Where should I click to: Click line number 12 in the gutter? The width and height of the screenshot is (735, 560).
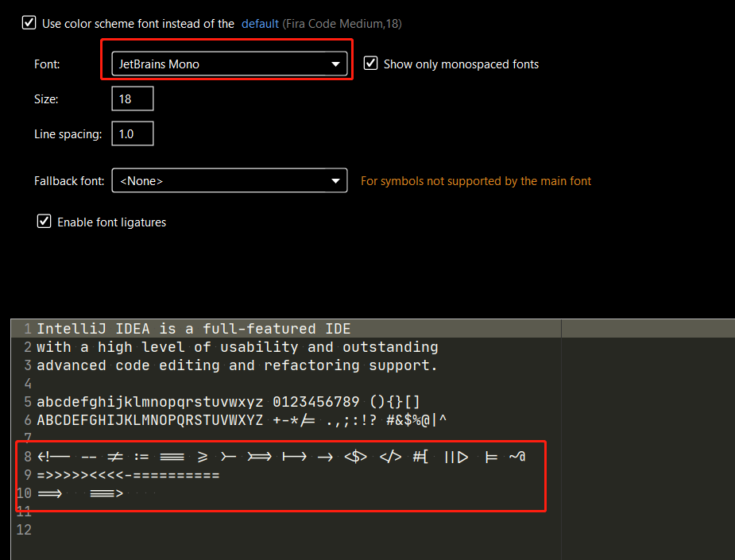pos(23,530)
